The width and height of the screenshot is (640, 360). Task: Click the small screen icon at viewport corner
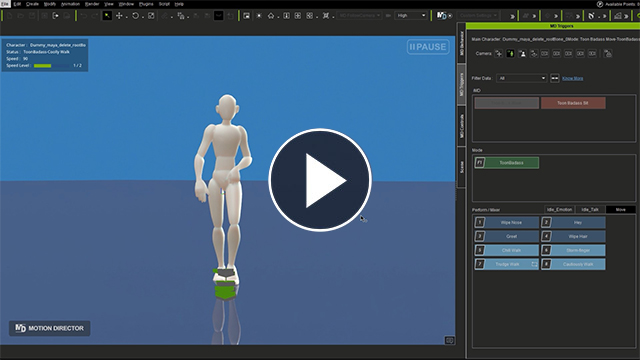449,340
